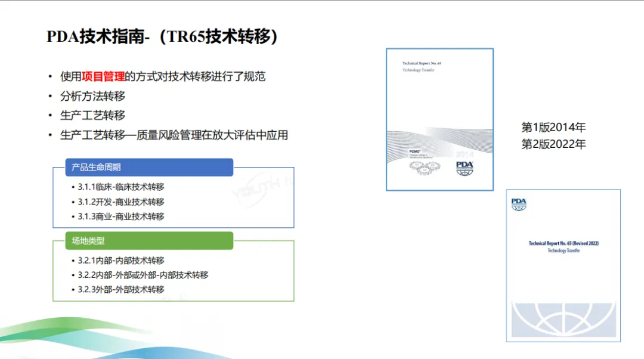Viewport: 644px width, 359px height.
Task: Click the bullet 生产工艺转移 without the dash
Action: [92, 116]
